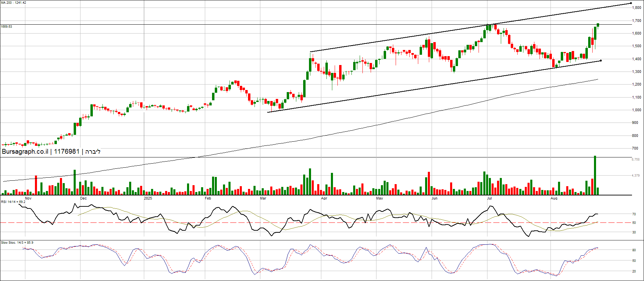Click the lower channel line's left starting point
The height and width of the screenshot is (281, 644).
pos(268,112)
